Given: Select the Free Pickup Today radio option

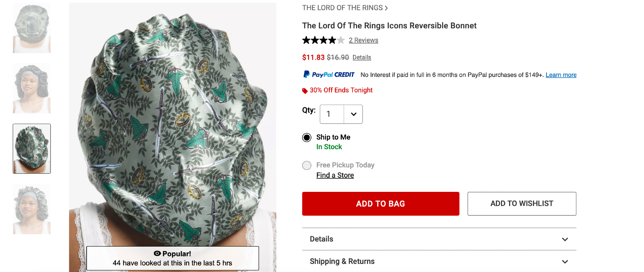Looking at the screenshot, I should [x=307, y=165].
